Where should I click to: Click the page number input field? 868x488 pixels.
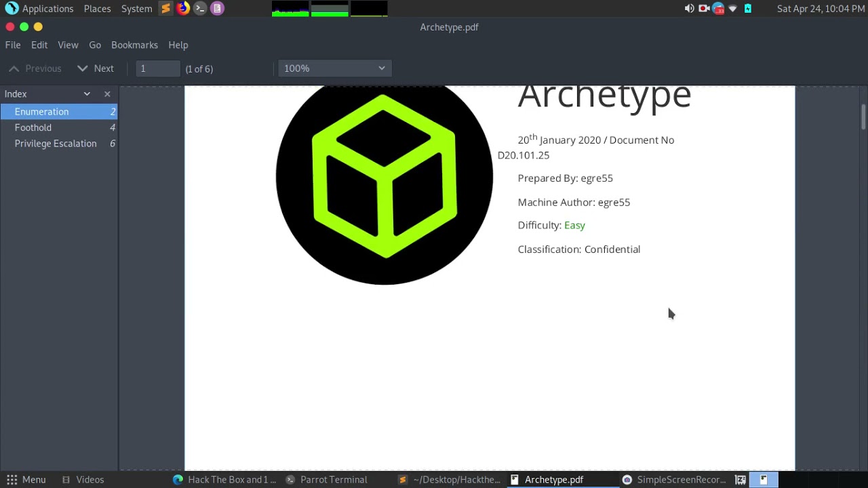158,68
